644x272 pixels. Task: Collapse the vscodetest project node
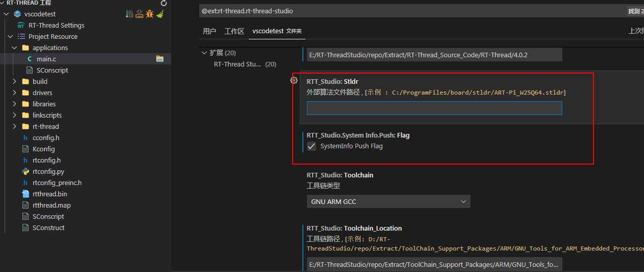6,14
